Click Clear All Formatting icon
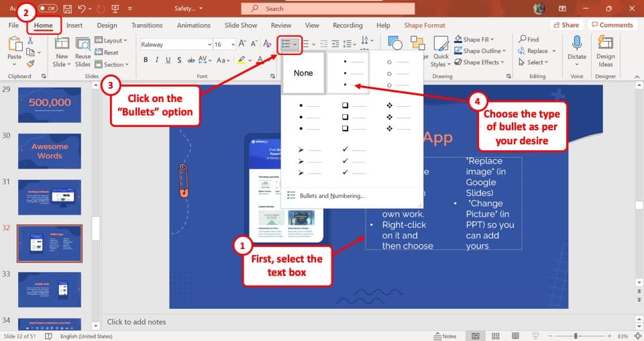Screen dimensions: 644x341 pyautogui.click(x=268, y=44)
